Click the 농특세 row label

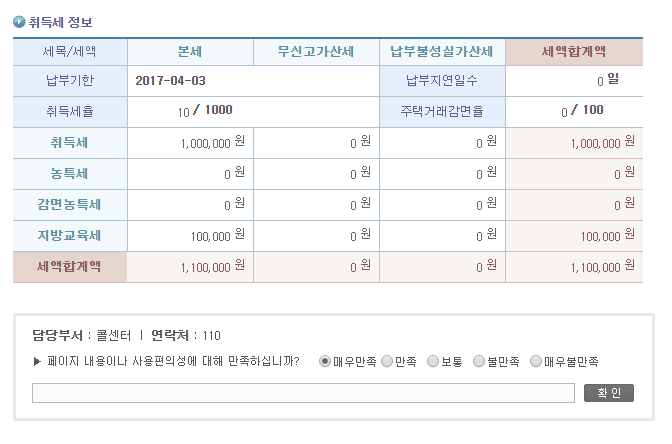[70, 174]
